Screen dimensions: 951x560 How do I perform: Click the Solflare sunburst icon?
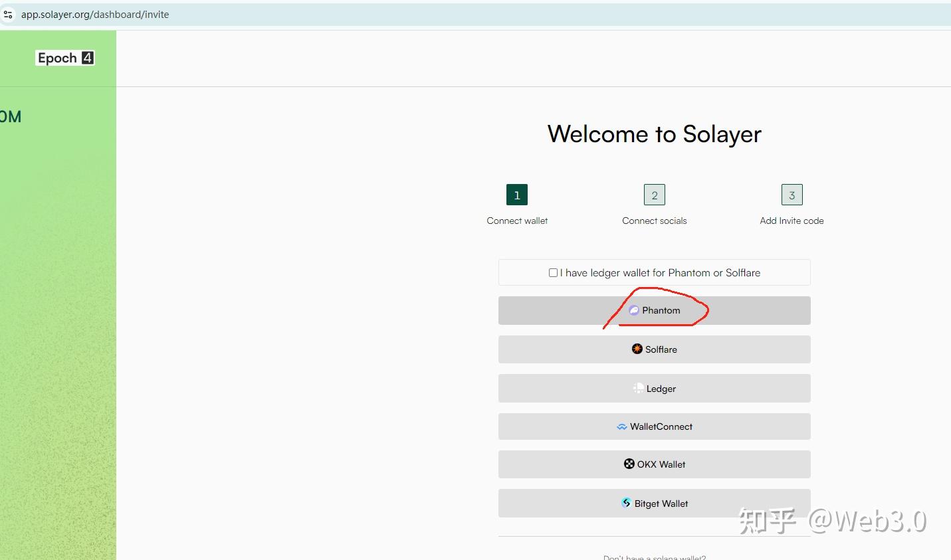click(x=637, y=349)
